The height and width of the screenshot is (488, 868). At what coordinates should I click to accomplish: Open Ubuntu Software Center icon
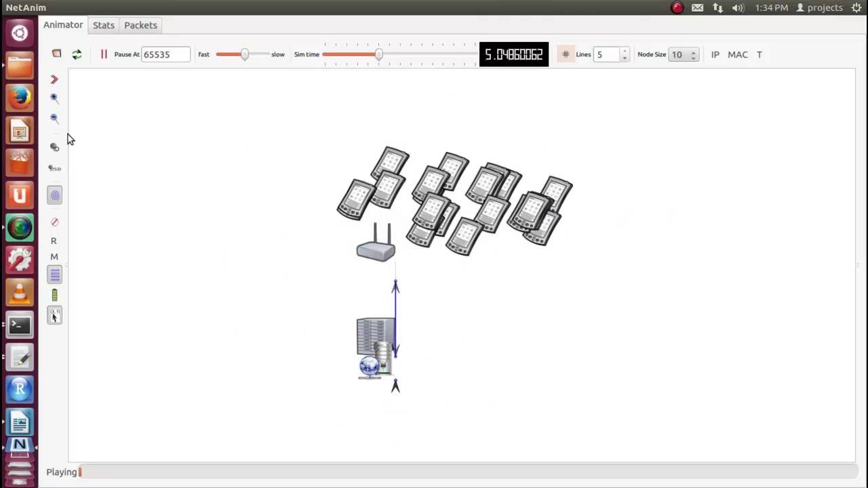coord(20,163)
